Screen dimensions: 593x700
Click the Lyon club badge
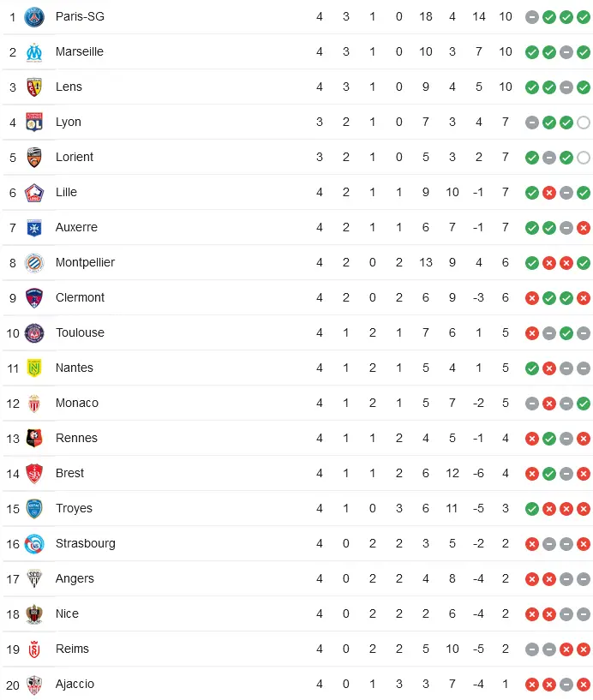[34, 122]
